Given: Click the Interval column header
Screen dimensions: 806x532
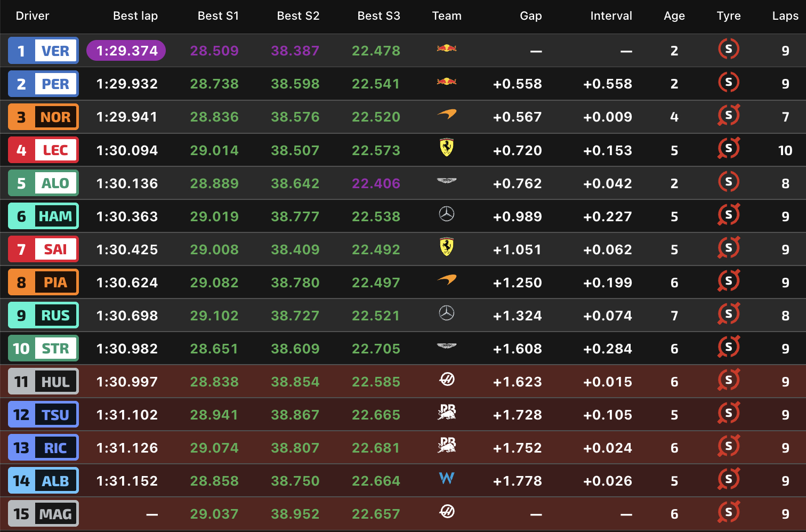Looking at the screenshot, I should 611,16.
